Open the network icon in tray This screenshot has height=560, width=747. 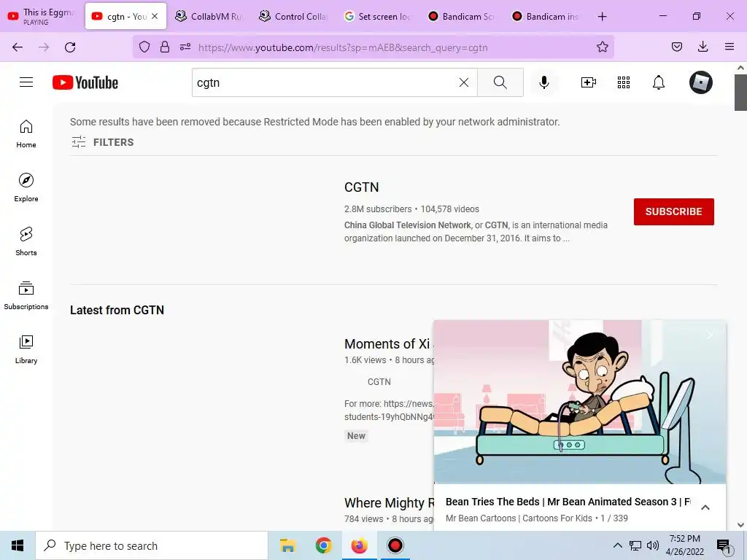[635, 545]
